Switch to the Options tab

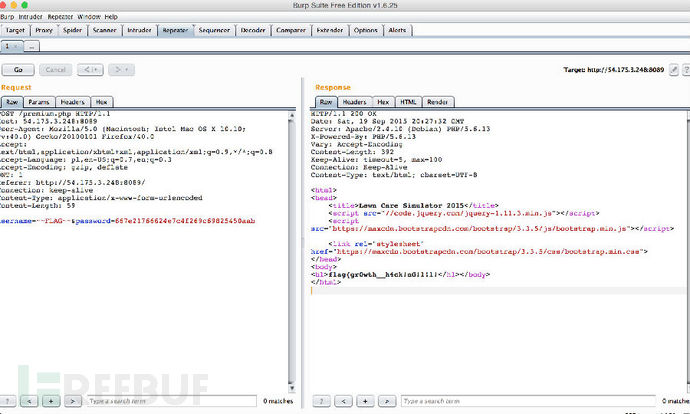point(366,30)
